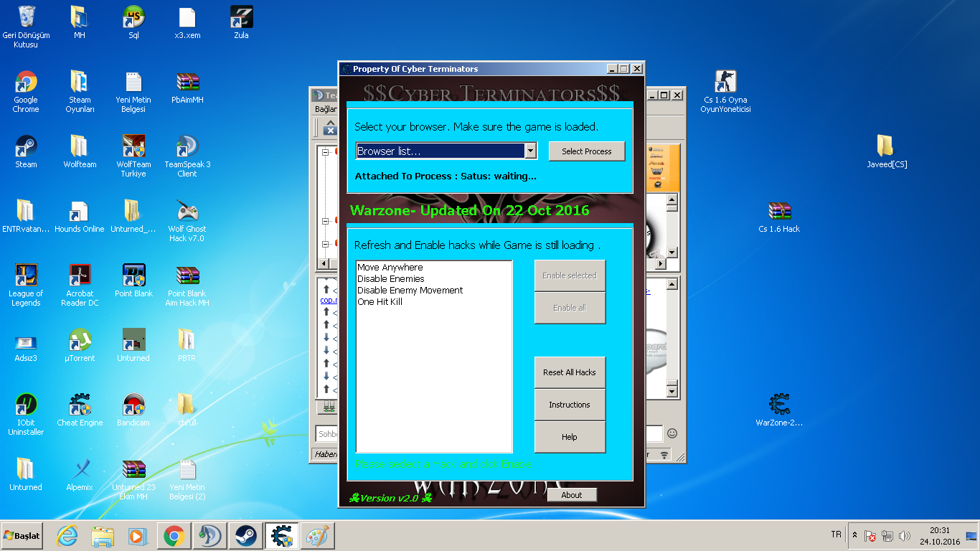Select the Point Blank Aim Hack MH archive

(187, 286)
